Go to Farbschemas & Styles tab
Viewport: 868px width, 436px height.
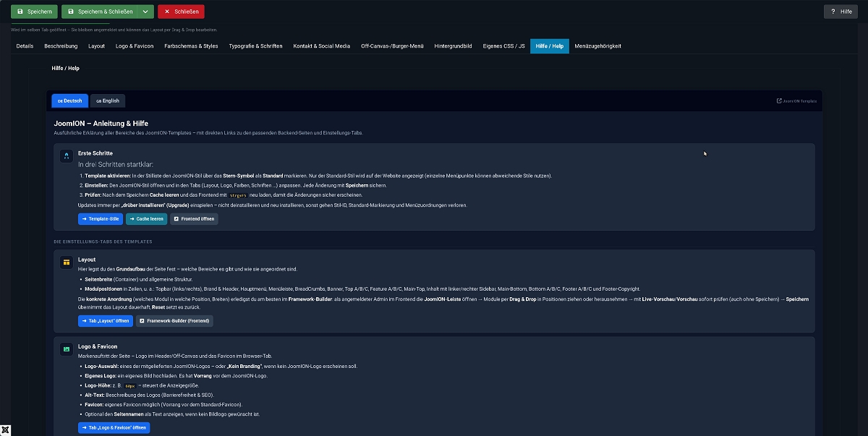point(191,46)
